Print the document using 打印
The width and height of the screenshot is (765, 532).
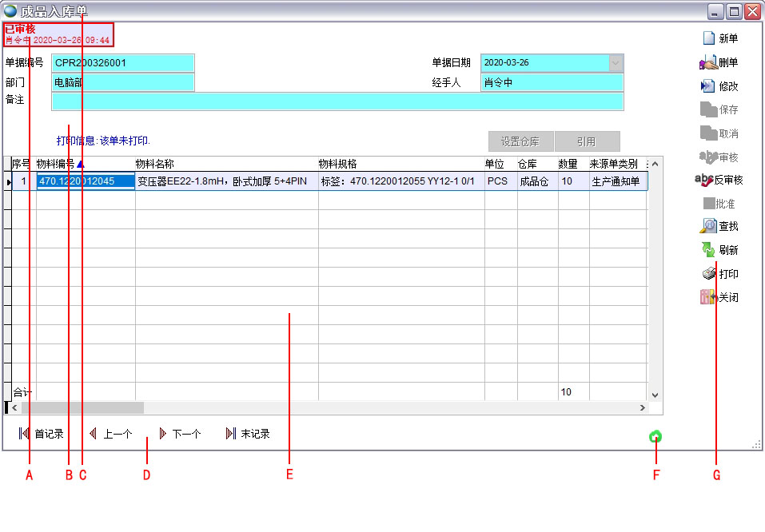point(708,274)
